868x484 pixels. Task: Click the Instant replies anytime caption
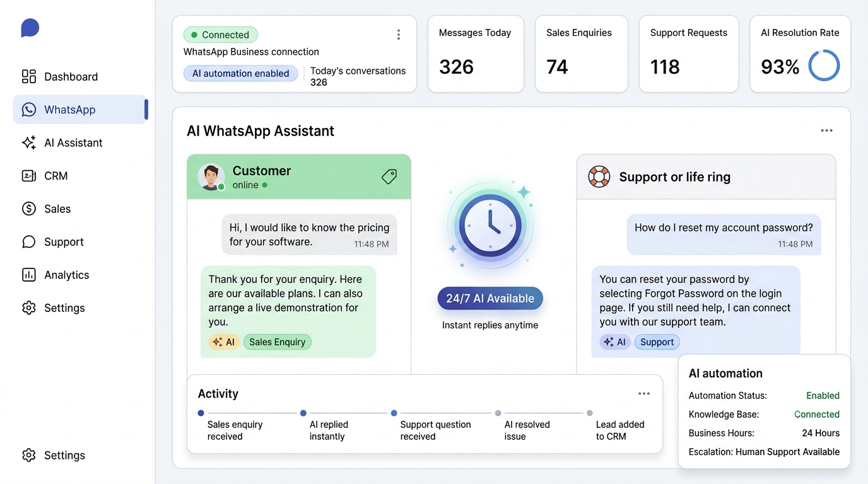[490, 325]
